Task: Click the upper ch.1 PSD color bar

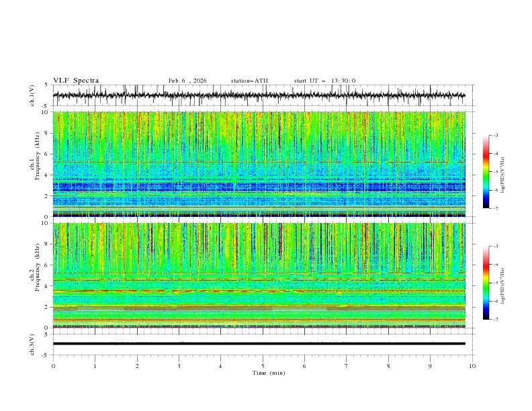Action: (x=486, y=172)
